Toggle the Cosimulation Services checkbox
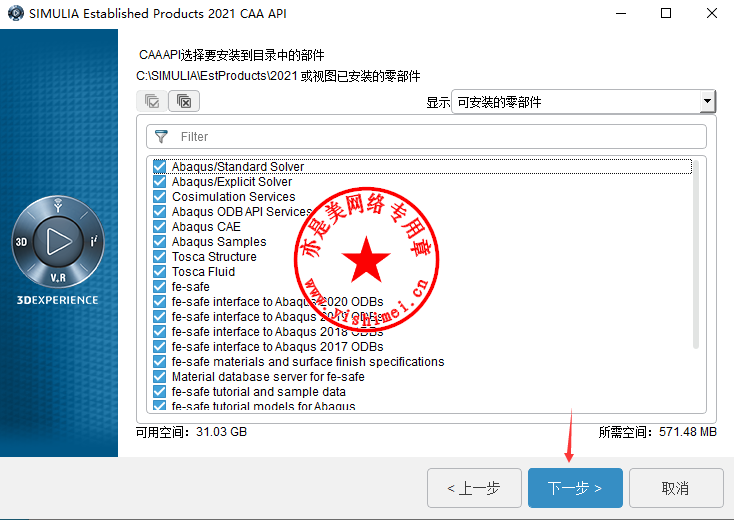 click(x=160, y=197)
